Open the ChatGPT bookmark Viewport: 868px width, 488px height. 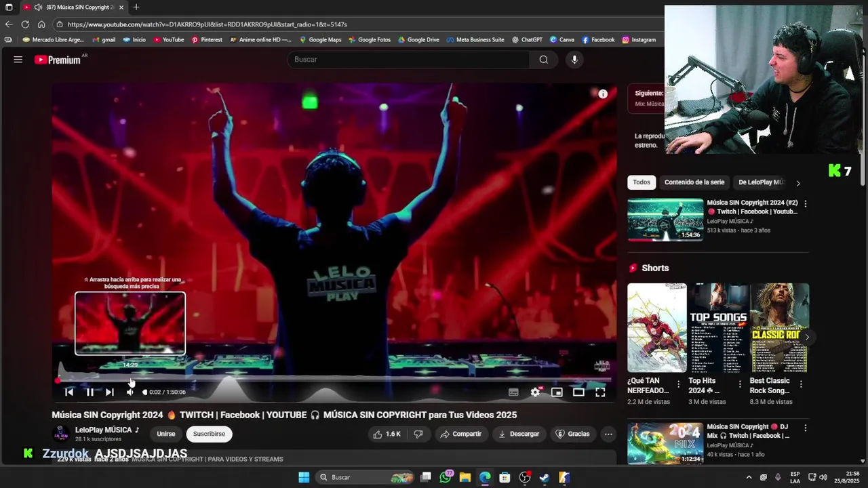(x=527, y=40)
